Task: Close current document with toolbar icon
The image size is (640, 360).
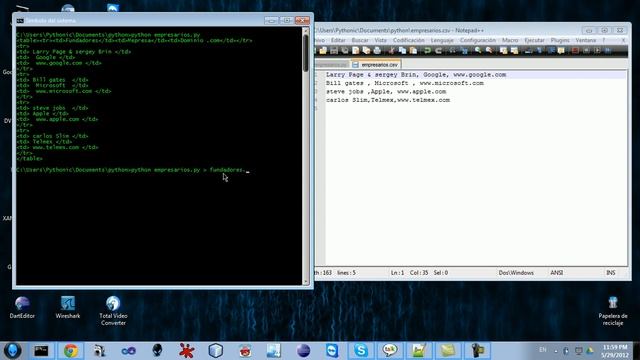Action: click(x=356, y=51)
